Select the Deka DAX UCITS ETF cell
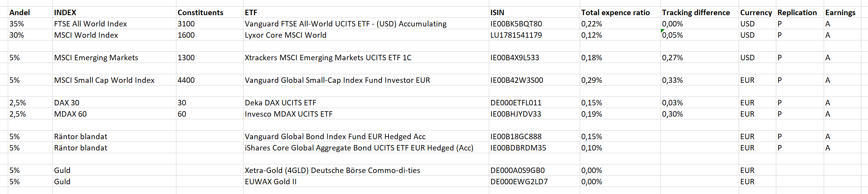 [366, 103]
